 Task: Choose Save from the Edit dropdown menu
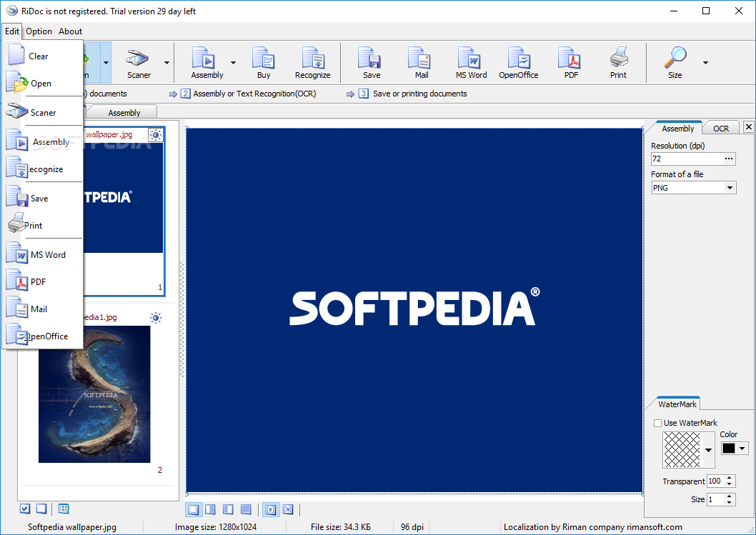42,198
